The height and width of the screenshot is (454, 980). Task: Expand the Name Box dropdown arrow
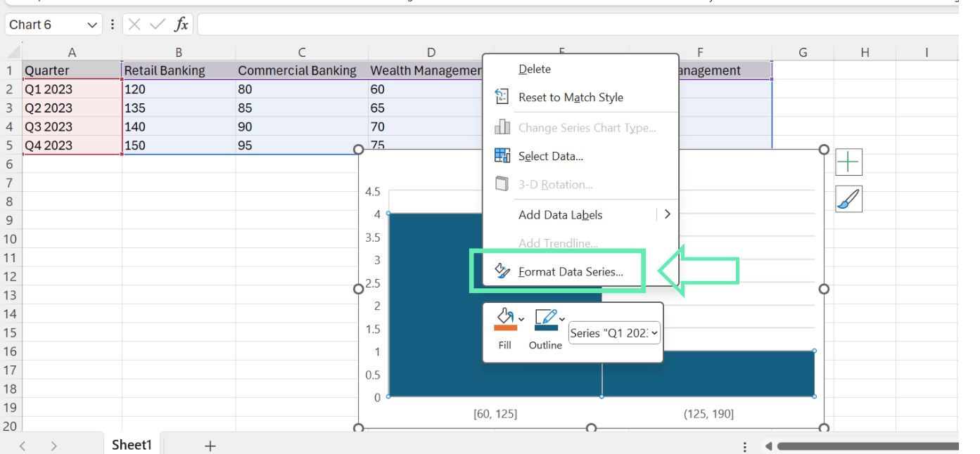pos(92,25)
